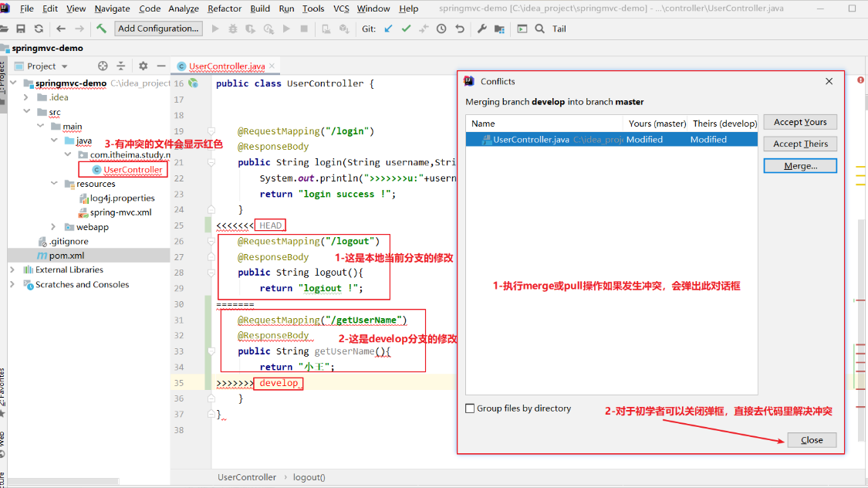868x488 pixels.
Task: Click the Git Rollback icon
Action: click(x=460, y=29)
